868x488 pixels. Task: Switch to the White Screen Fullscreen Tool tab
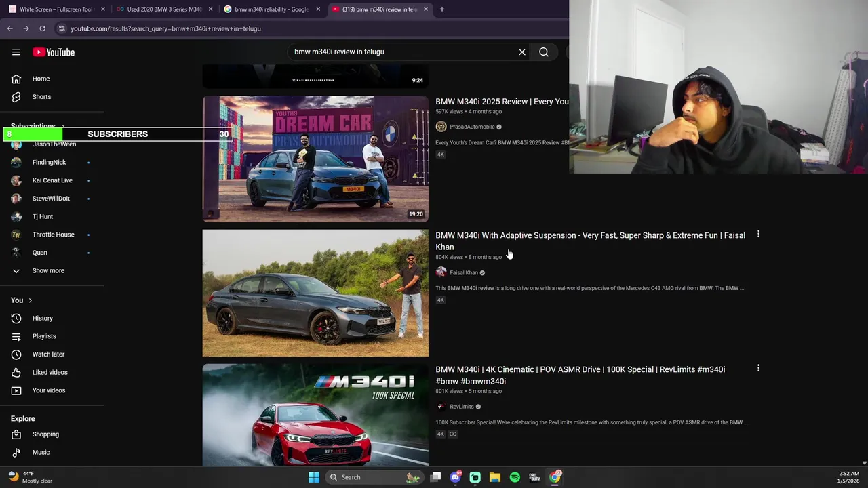point(56,9)
